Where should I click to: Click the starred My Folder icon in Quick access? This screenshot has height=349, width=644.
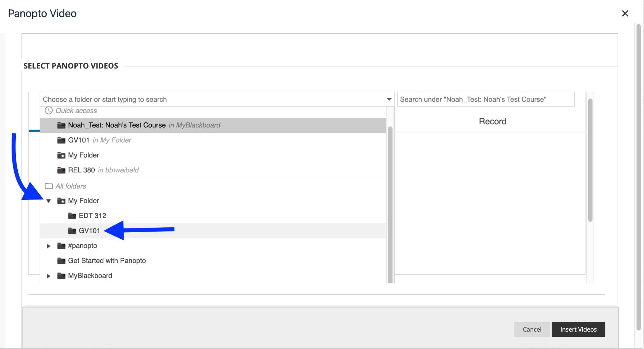pyautogui.click(x=61, y=155)
